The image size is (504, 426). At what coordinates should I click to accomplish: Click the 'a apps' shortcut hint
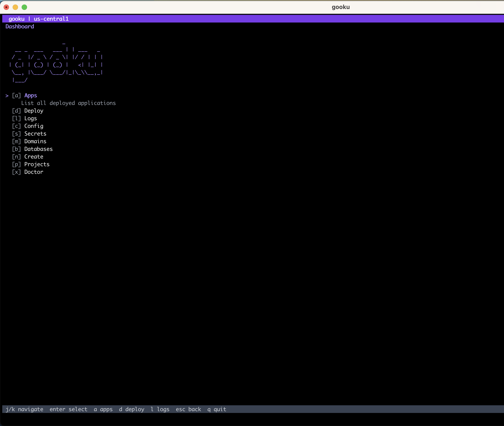tap(103, 409)
